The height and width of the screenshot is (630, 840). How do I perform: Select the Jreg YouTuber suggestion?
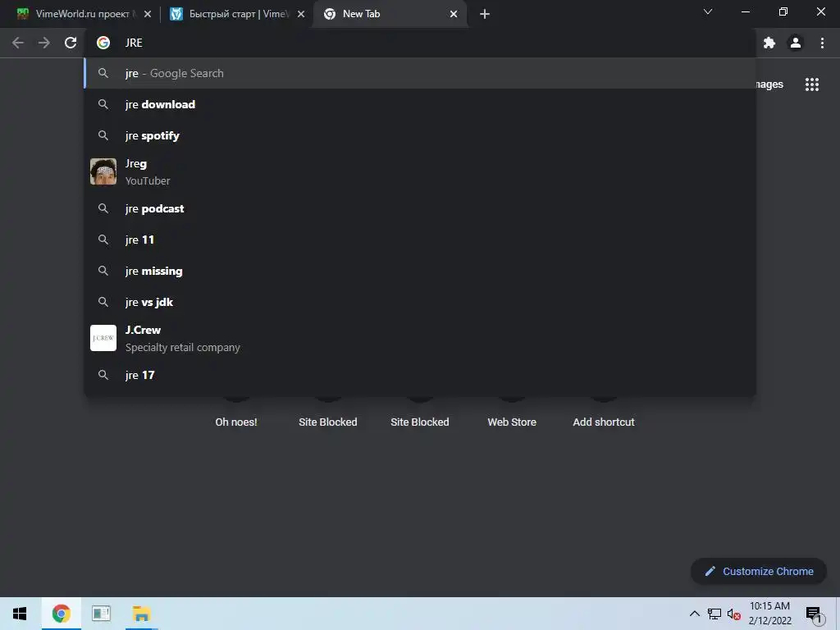(x=421, y=172)
